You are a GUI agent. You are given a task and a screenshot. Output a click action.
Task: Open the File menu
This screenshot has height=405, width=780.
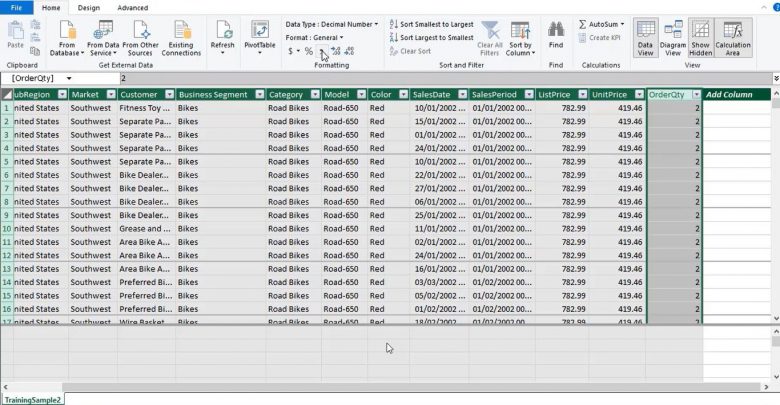tap(16, 7)
